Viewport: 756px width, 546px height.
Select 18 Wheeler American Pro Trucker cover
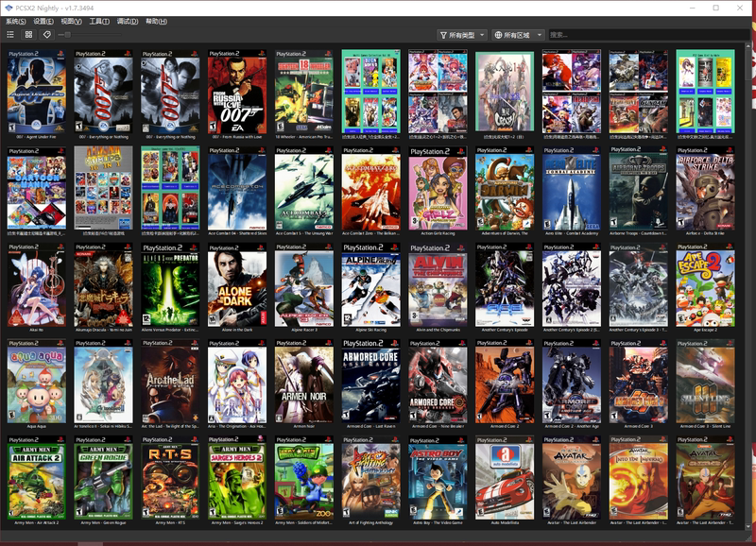pos(303,91)
